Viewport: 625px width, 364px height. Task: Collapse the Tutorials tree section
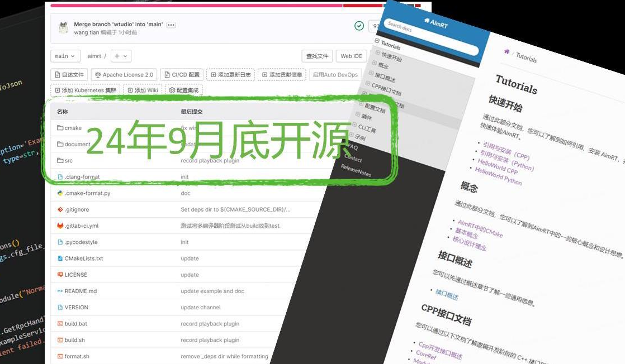377,41
